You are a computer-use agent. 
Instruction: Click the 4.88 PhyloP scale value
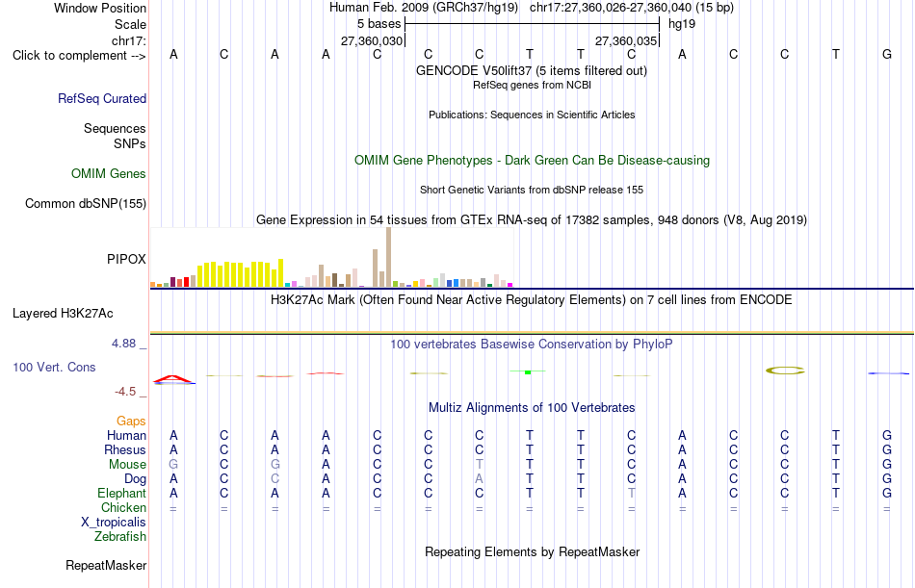(x=123, y=344)
